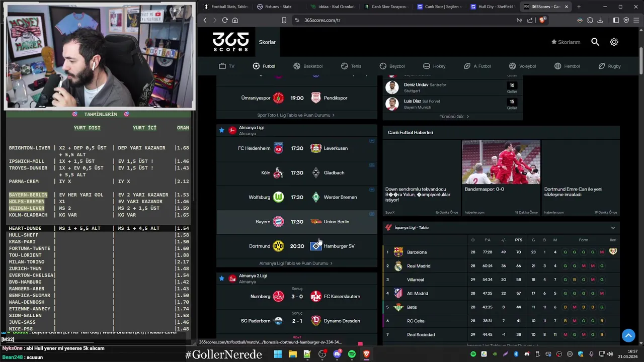This screenshot has height=362, width=644.
Task: Open the 365Scores settings gear
Action: click(x=614, y=42)
